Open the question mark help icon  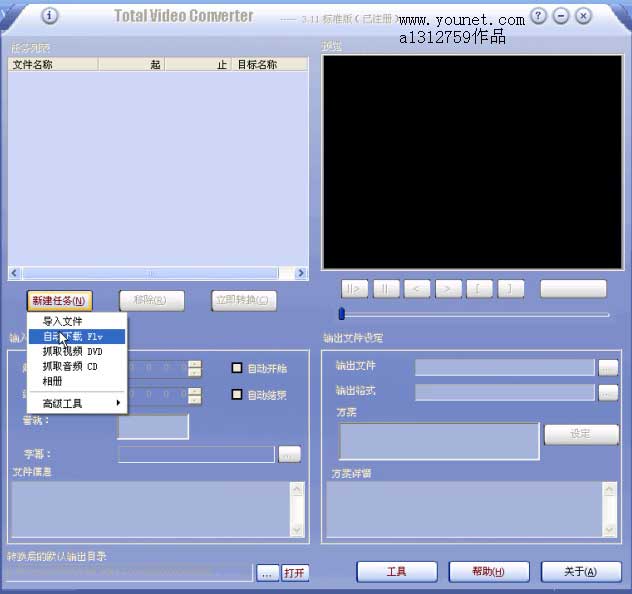(x=538, y=16)
